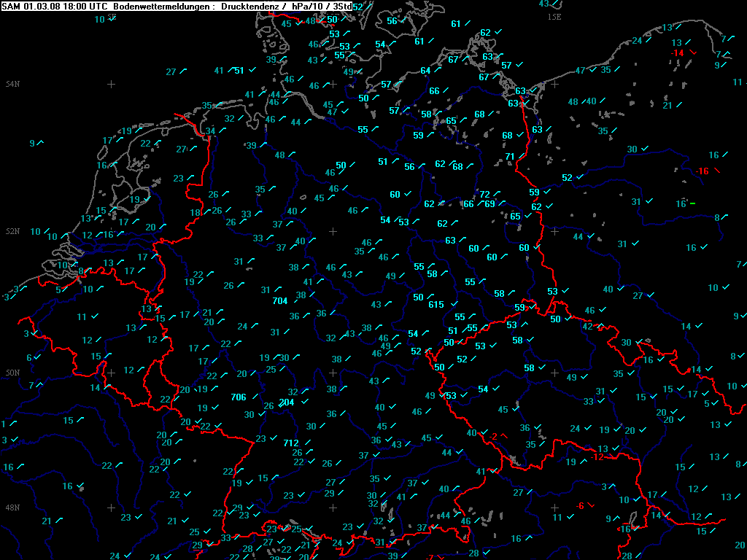Select the station reading 204
Screen dimensions: 747x560
click(x=287, y=402)
